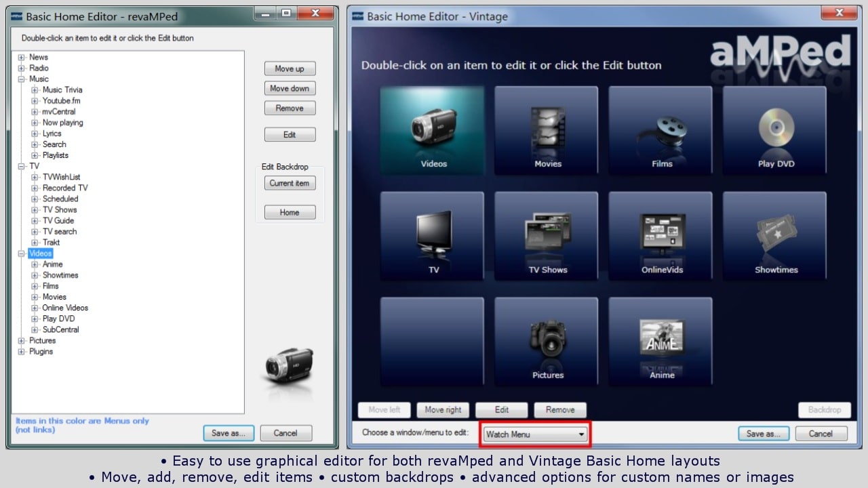Click the Vintage window title bar icon
Viewport: 868px width, 488px height.
pos(357,16)
